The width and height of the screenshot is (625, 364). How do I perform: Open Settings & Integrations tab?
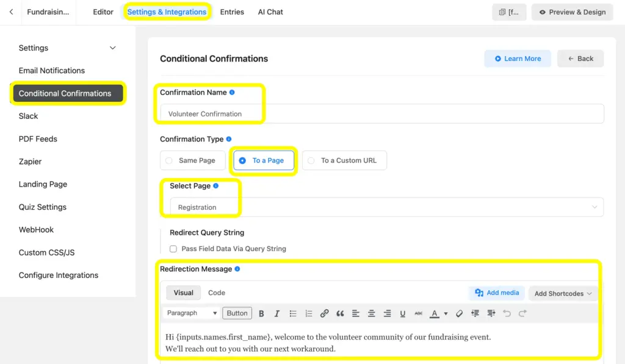click(x=167, y=12)
